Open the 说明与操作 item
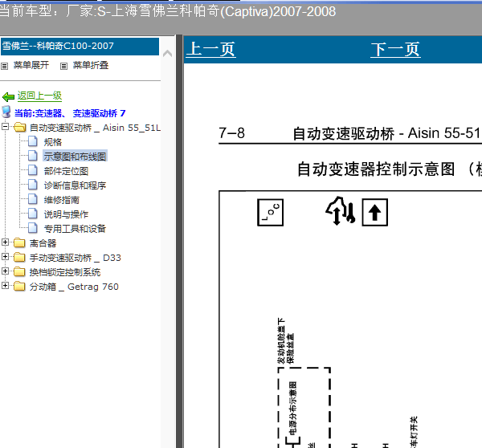Image resolution: width=482 pixels, height=448 pixels. [x=66, y=214]
